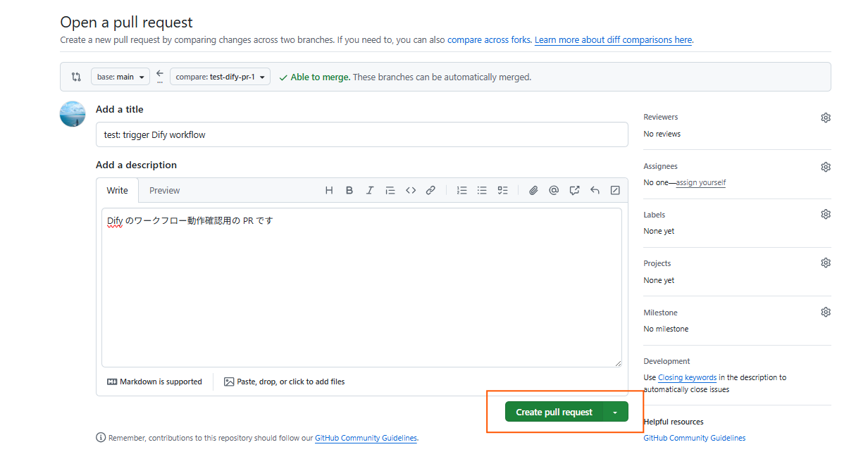Click Paste, drop, or click to add files
Image resolution: width=868 pixels, height=466 pixels.
[285, 382]
